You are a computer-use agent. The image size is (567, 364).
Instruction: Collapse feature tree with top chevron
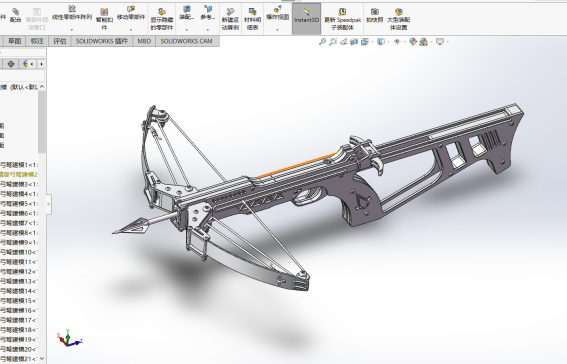coord(42,87)
